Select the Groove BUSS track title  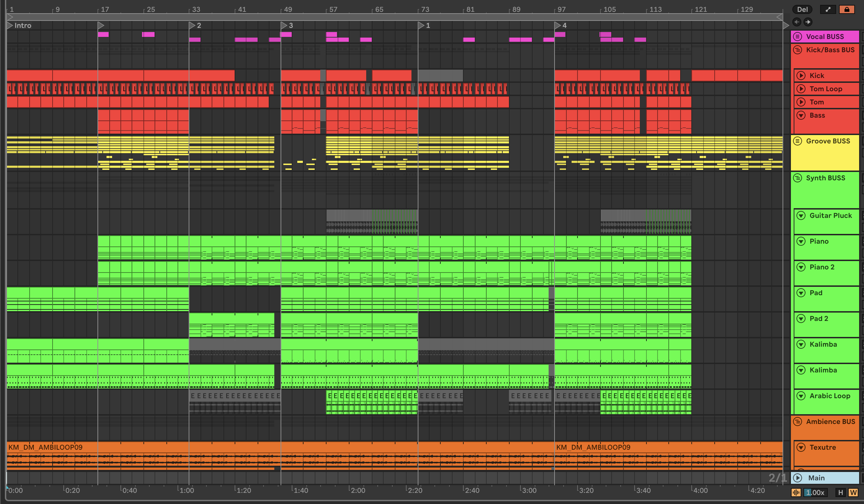828,141
